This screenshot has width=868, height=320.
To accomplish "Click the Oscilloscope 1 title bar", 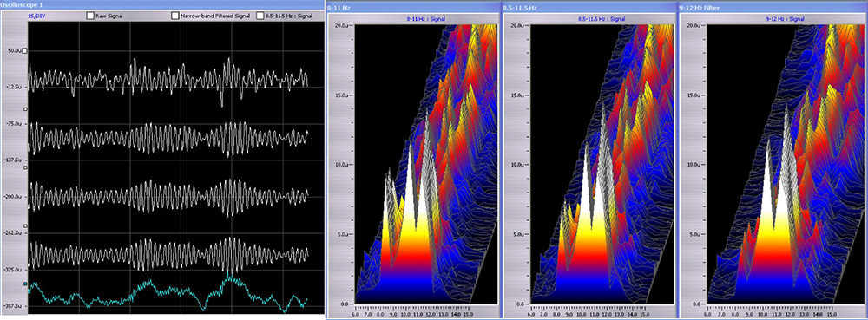I will [161, 4].
